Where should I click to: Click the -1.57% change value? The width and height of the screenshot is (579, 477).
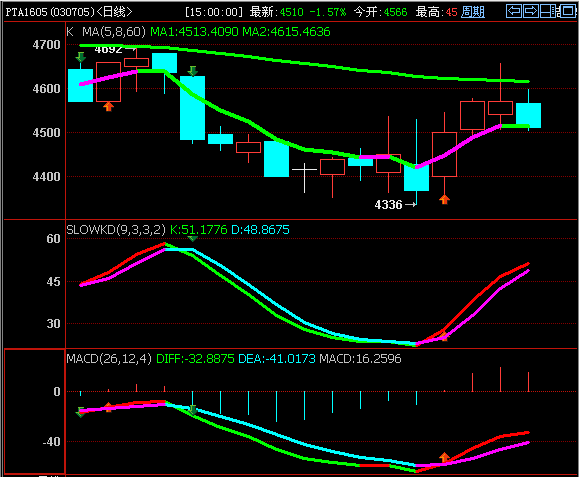click(x=328, y=12)
